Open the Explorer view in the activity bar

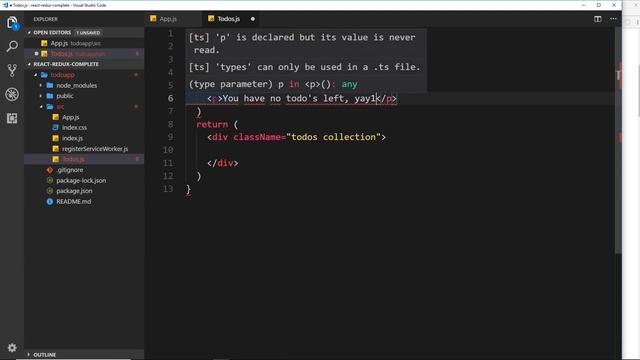point(12,22)
